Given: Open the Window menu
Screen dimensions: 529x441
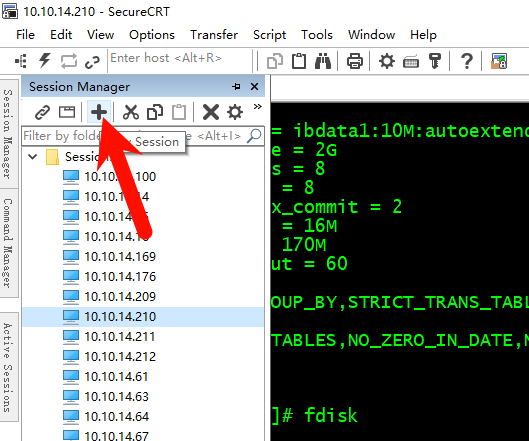Looking at the screenshot, I should 371,35.
